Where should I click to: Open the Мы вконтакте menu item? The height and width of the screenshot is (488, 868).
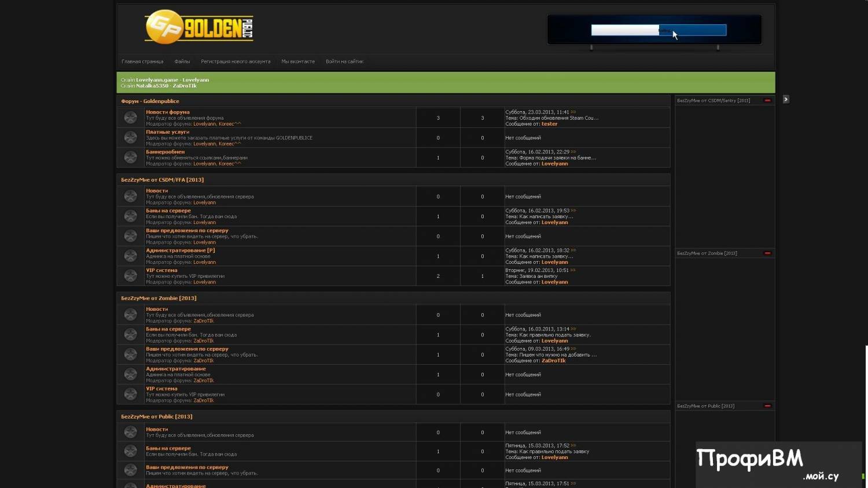298,61
